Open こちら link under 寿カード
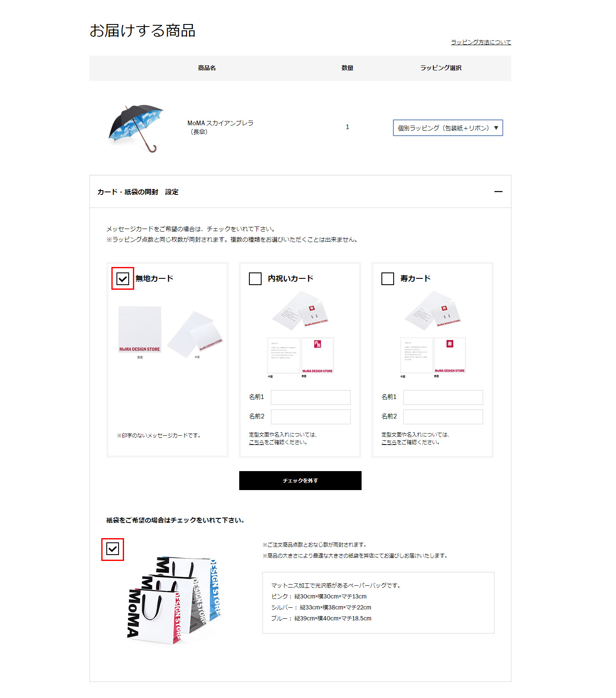616x698 pixels. pyautogui.click(x=389, y=442)
